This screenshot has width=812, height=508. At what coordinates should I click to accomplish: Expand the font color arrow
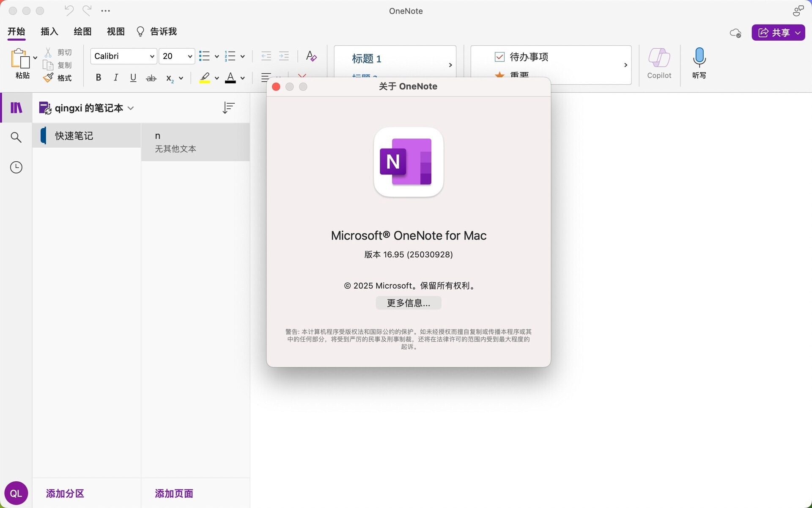point(242,78)
